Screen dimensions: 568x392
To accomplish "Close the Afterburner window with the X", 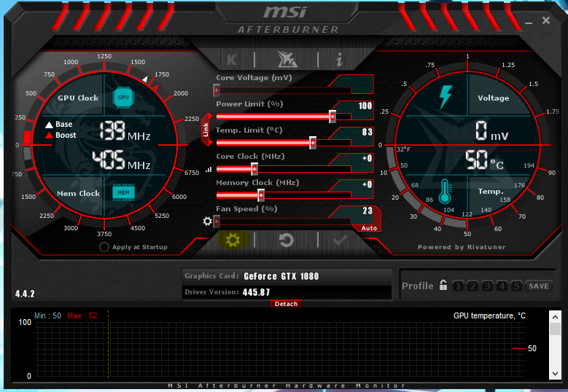I will (546, 20).
